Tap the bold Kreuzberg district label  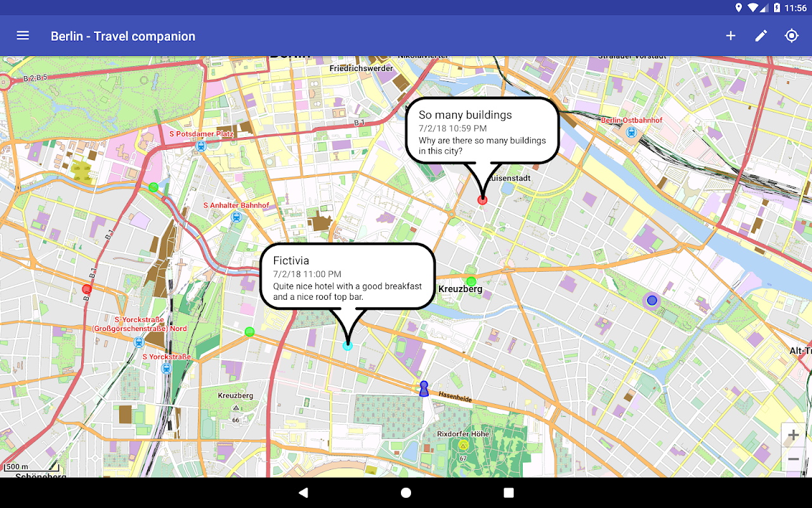(x=461, y=289)
